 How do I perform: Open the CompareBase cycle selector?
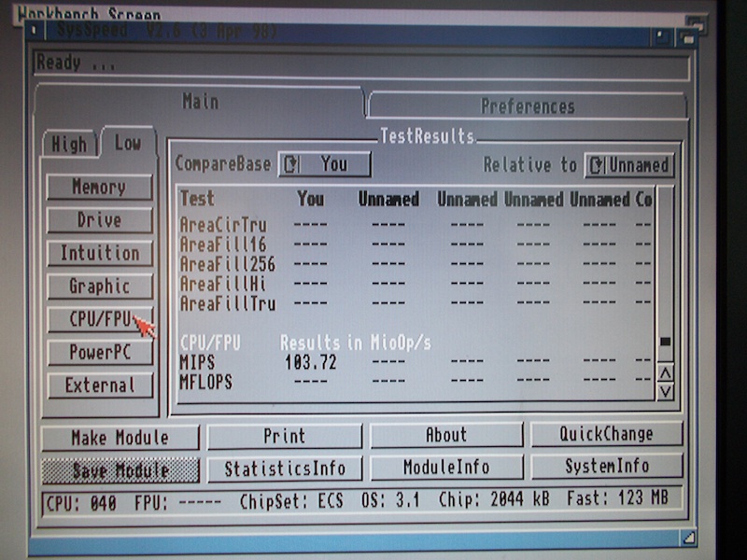(x=324, y=164)
